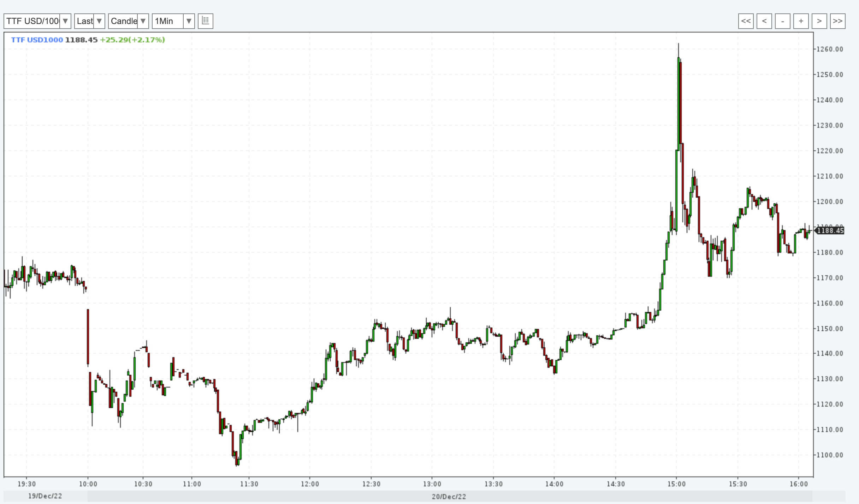
Task: Click the TTF USD1000 legend label
Action: pos(37,40)
